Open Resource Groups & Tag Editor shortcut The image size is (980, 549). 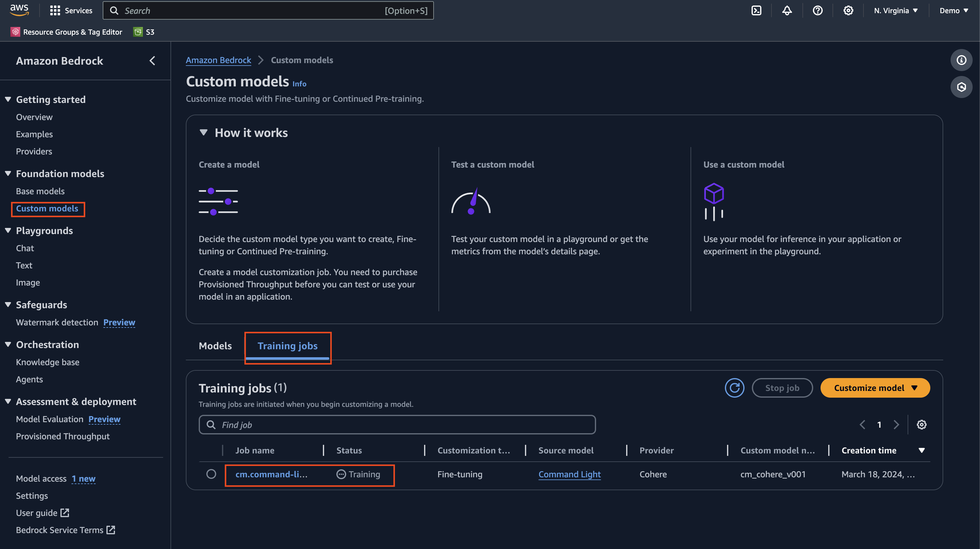67,32
